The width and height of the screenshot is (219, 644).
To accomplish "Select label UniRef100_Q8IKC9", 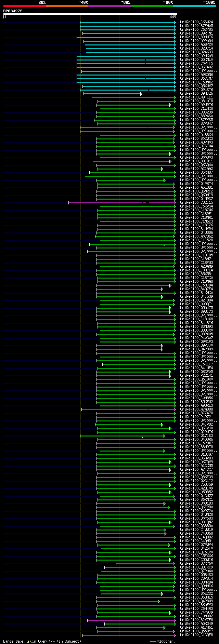I will [x=196, y=567].
